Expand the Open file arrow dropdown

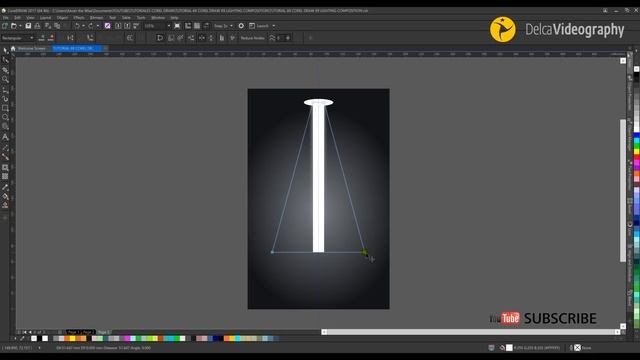click(x=20, y=26)
